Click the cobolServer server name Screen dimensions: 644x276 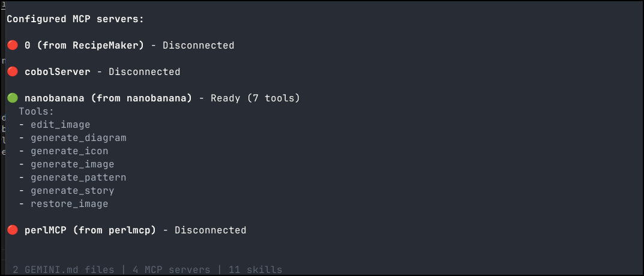pos(58,72)
